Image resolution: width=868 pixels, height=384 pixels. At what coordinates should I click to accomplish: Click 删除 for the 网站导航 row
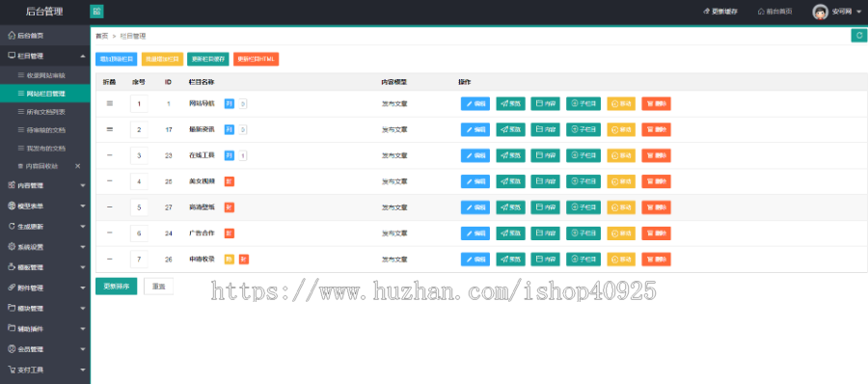(x=656, y=103)
